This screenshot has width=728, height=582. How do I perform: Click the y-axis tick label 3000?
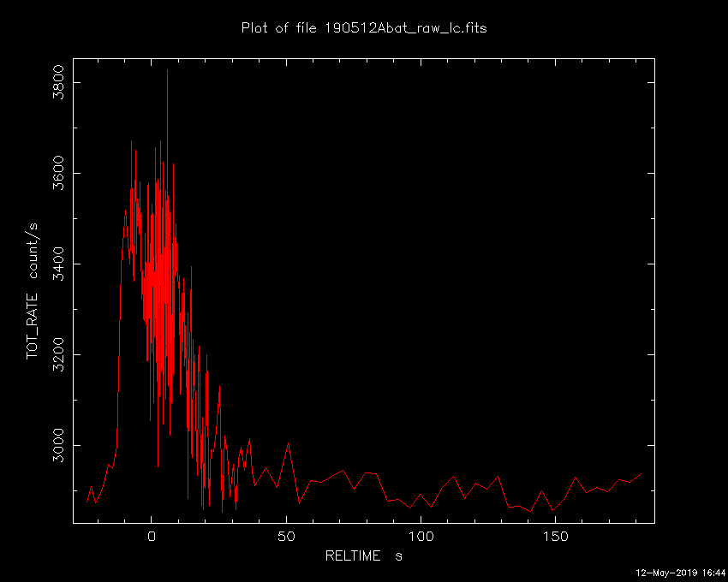pyautogui.click(x=58, y=445)
